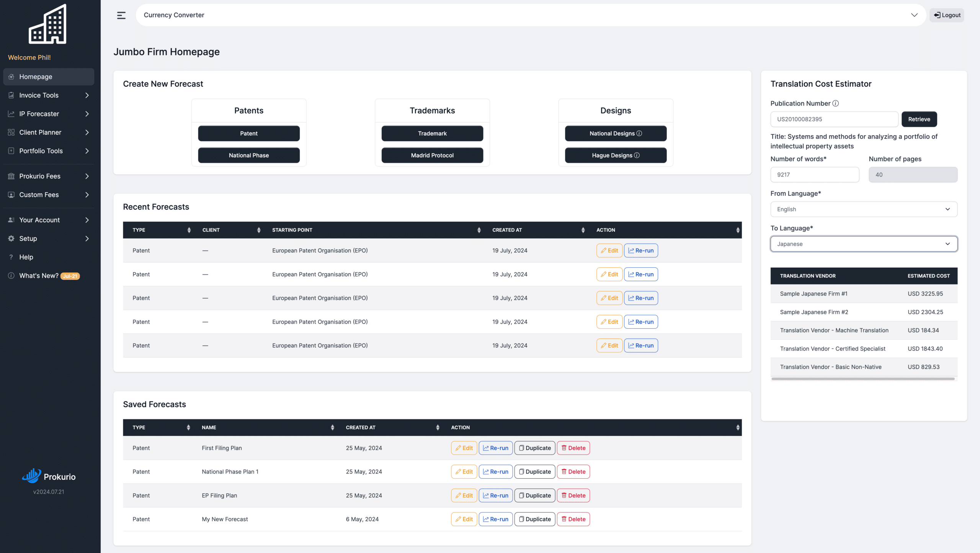The height and width of the screenshot is (553, 980).
Task: Open the From Language dropdown showing English
Action: click(x=864, y=209)
